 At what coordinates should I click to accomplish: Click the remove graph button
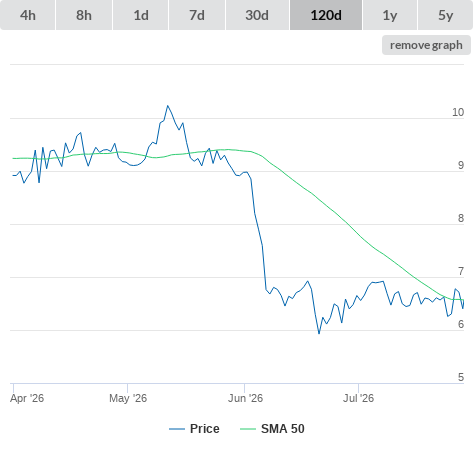426,45
